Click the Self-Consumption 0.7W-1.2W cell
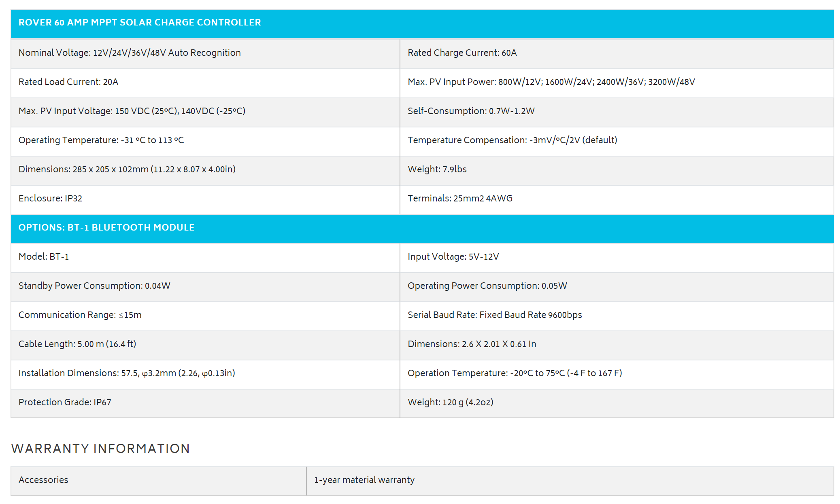The image size is (840, 504). [471, 111]
